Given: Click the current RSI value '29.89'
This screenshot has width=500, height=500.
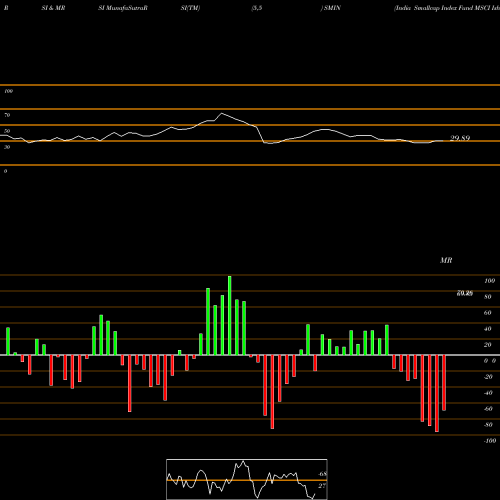Looking at the screenshot, I should [x=460, y=138].
